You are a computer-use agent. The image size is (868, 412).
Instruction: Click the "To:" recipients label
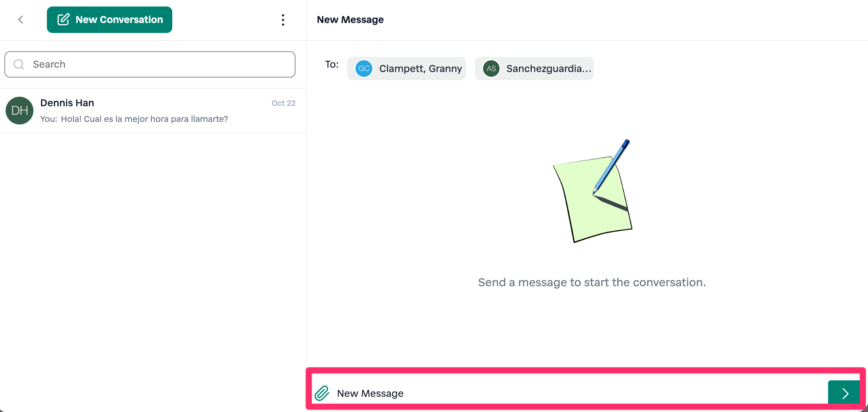click(x=332, y=64)
